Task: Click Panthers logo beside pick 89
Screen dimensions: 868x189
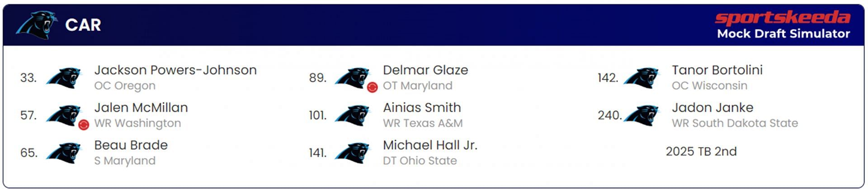Action: 352,78
